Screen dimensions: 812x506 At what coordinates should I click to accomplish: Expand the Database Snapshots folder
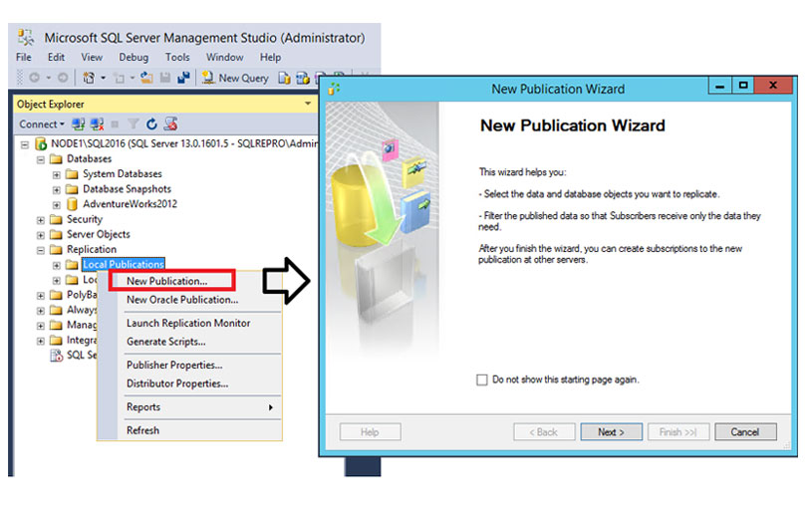tap(57, 189)
